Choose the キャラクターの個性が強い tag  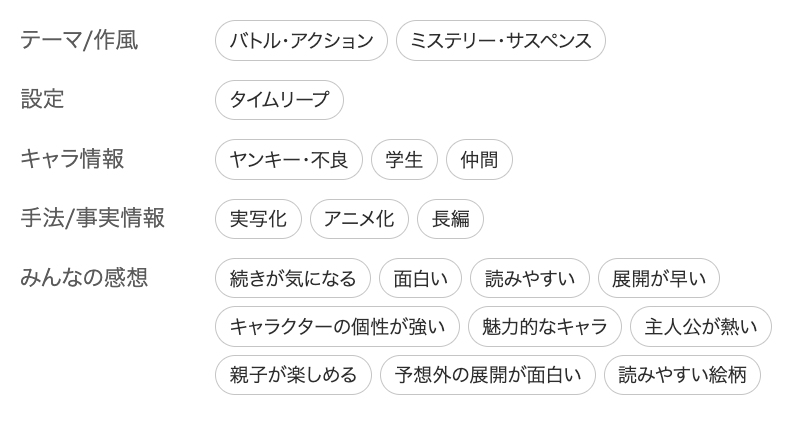tap(337, 327)
